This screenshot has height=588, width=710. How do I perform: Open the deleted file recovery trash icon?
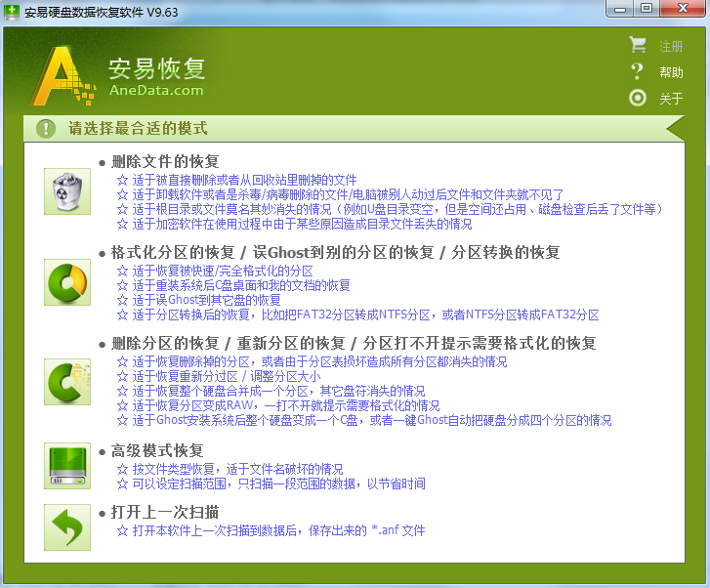point(67,191)
